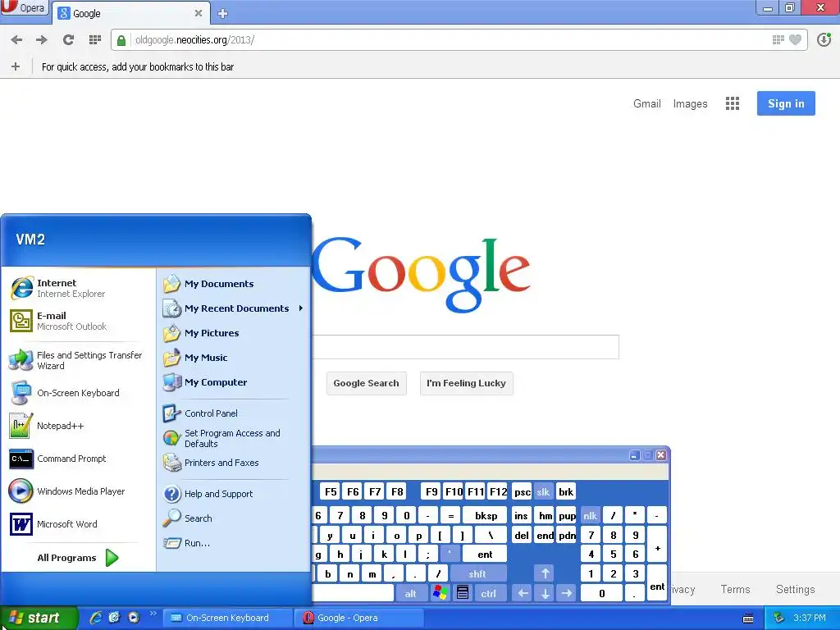Add page to Speed Dial from address bar
The image size is (840, 630).
(x=778, y=39)
